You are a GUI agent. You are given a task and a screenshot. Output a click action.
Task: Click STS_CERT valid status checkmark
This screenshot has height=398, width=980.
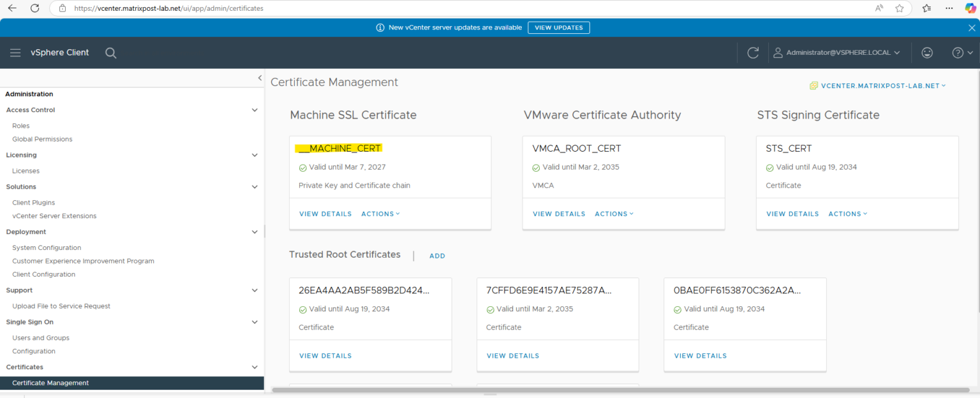tap(770, 168)
